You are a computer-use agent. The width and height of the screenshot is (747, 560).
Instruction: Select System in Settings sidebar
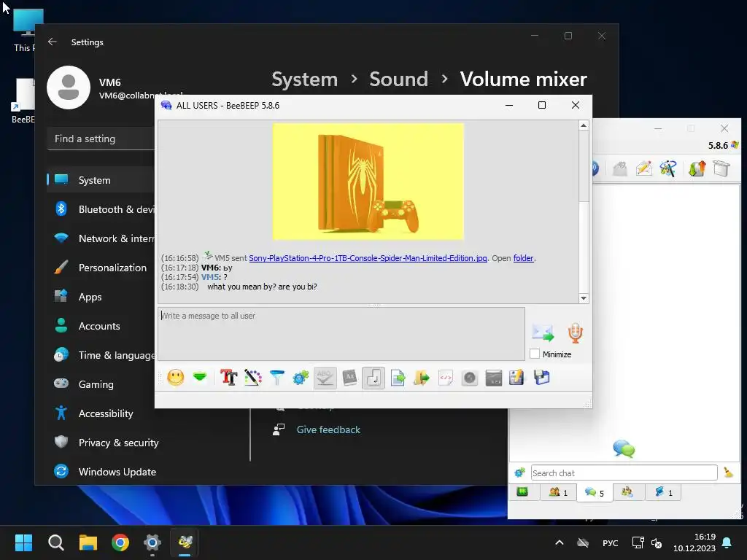(101, 180)
